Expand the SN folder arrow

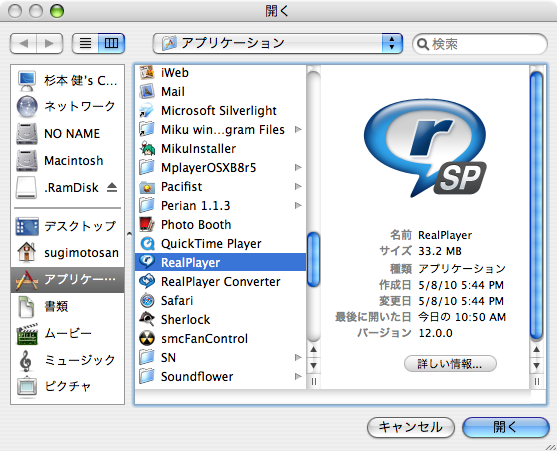298,357
